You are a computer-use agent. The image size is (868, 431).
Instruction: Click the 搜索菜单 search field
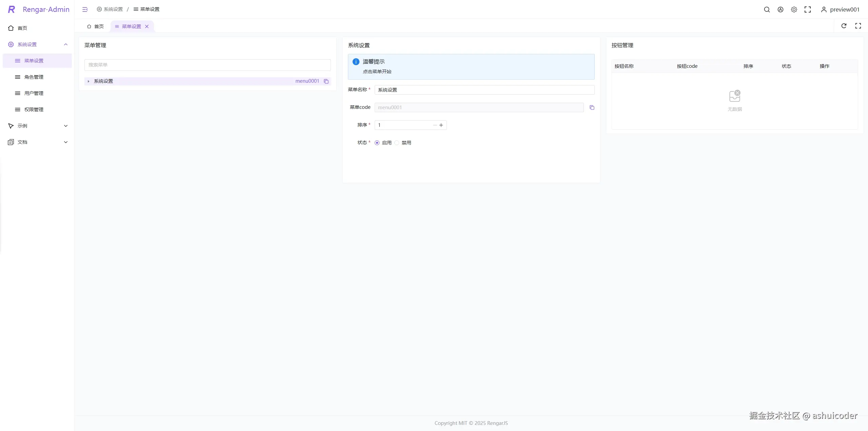207,65
